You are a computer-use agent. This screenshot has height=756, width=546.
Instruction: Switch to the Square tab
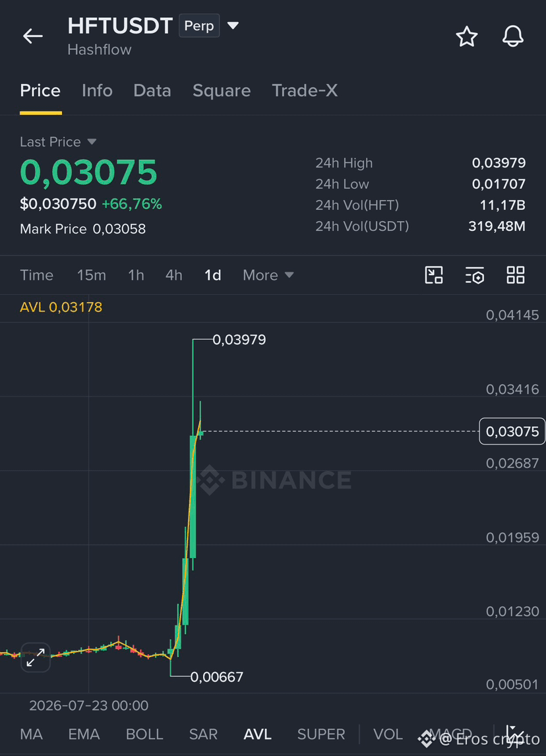tap(222, 90)
